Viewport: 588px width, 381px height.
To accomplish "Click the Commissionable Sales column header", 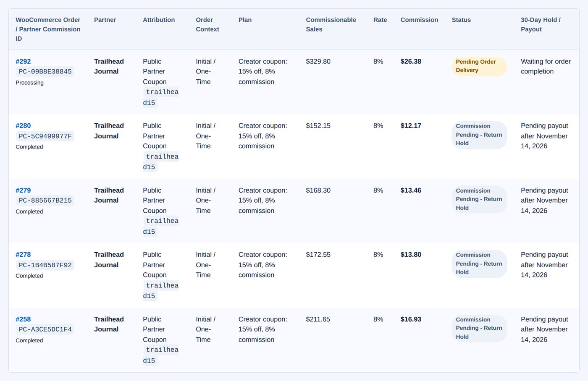I will pyautogui.click(x=331, y=24).
